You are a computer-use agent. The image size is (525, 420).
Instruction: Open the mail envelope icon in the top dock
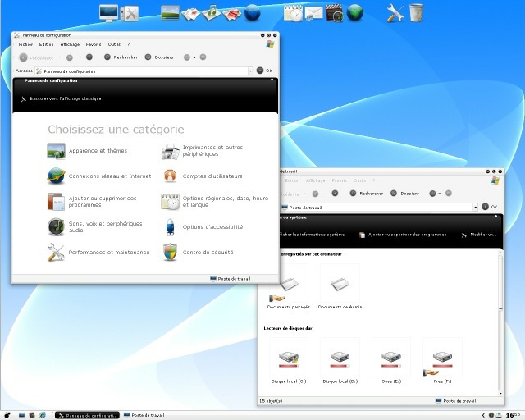coord(313,13)
